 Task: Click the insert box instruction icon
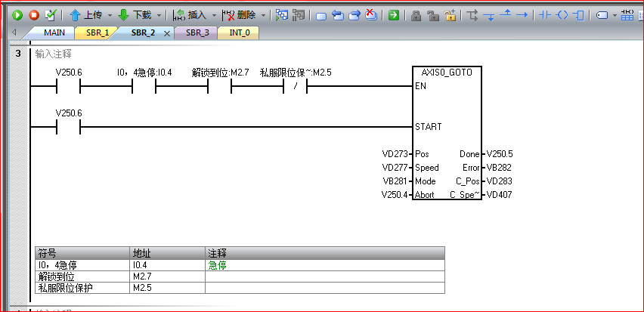(x=579, y=15)
